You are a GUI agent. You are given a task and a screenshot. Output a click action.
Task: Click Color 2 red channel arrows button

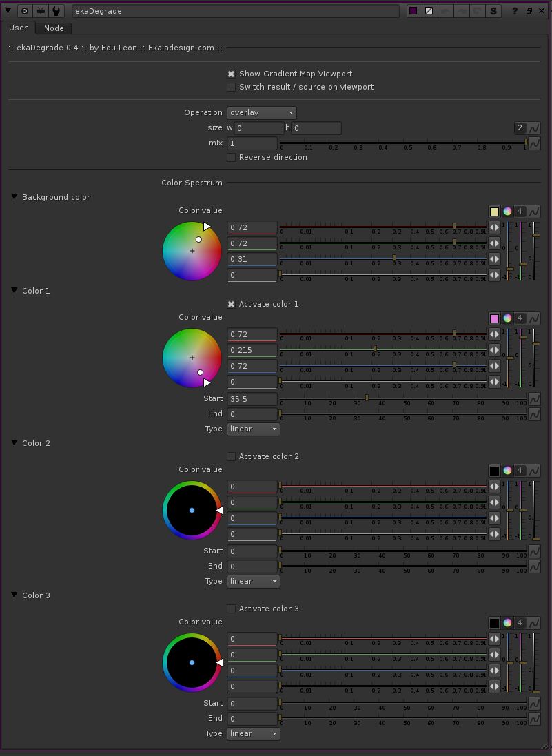tap(494, 487)
